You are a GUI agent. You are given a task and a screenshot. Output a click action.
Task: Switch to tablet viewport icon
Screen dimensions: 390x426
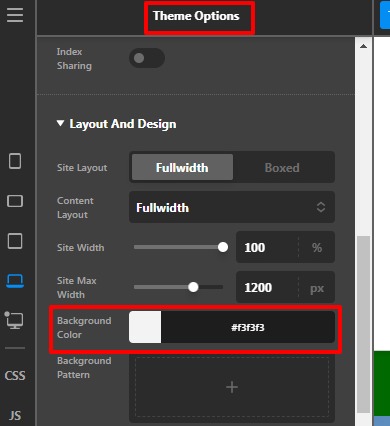pyautogui.click(x=15, y=241)
